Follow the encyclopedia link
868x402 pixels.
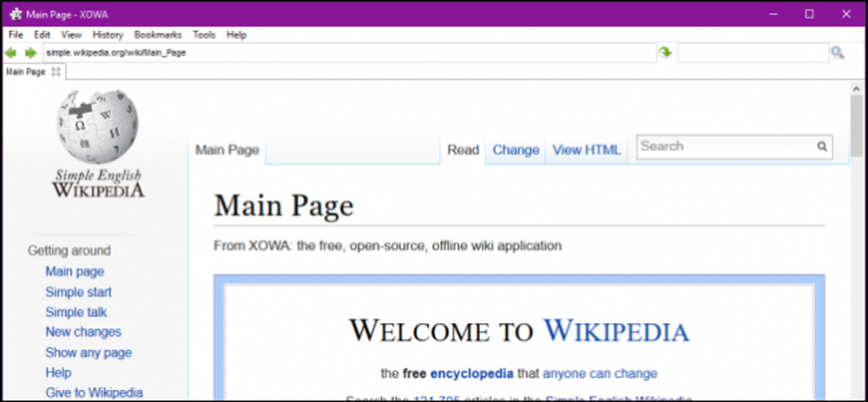(471, 373)
